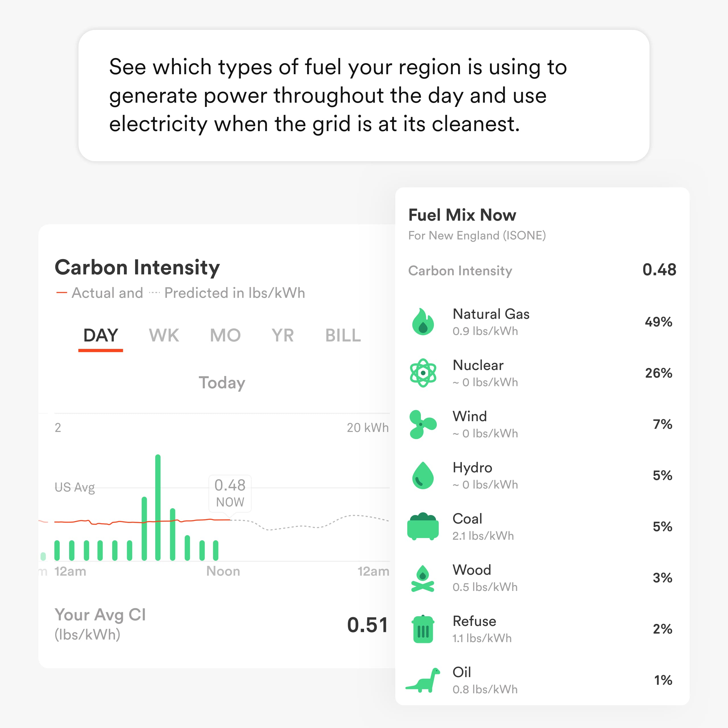Keep the DAY tab selected
The width and height of the screenshot is (728, 728).
click(x=101, y=335)
